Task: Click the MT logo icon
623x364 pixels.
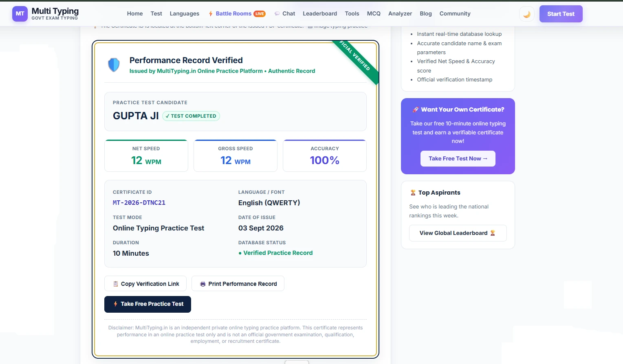Action: tap(20, 13)
